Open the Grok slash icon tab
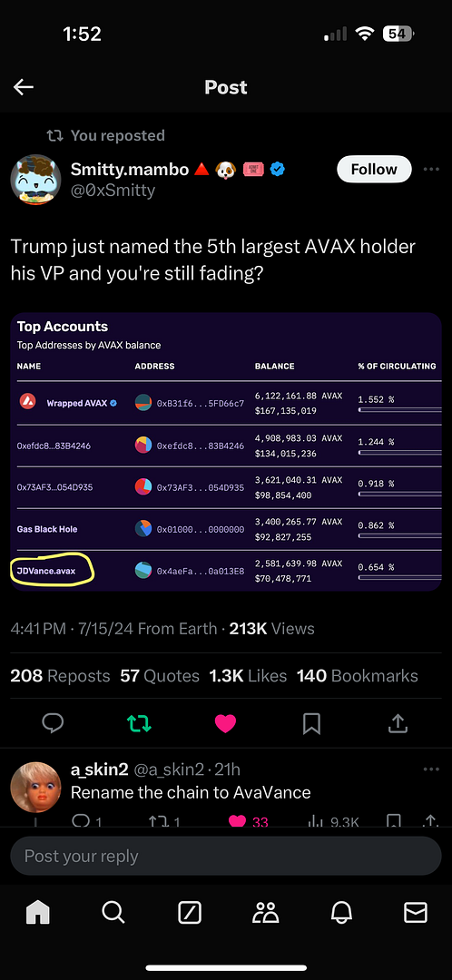 tap(190, 913)
